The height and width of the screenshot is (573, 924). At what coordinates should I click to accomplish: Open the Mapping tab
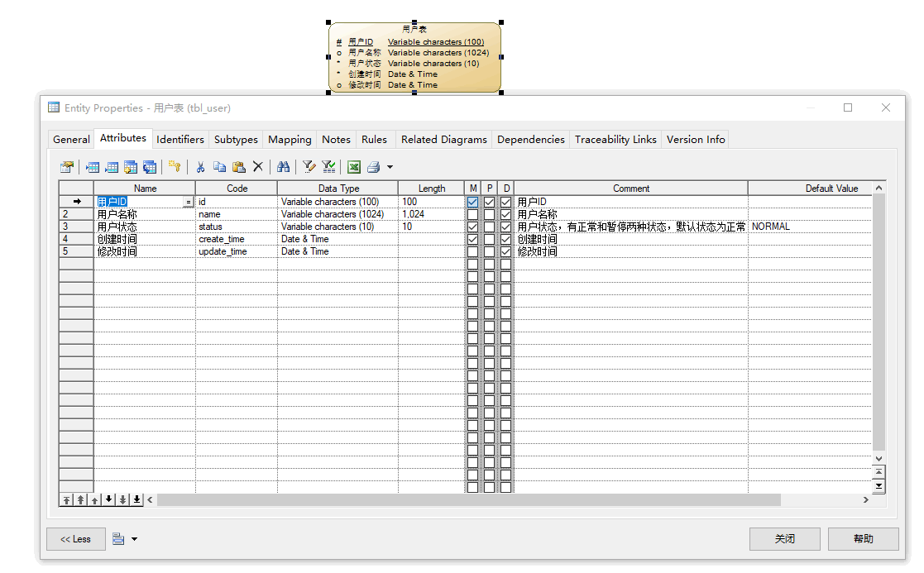pos(290,140)
